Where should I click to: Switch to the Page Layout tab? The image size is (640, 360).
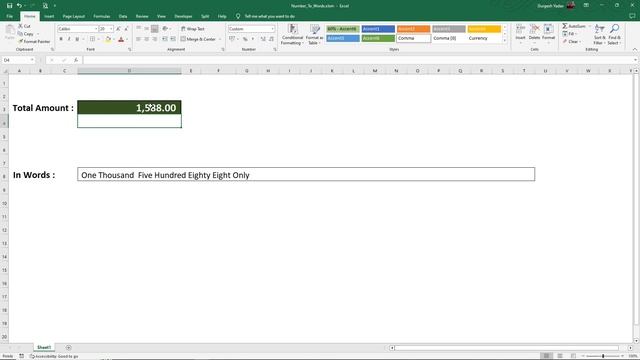pyautogui.click(x=73, y=16)
